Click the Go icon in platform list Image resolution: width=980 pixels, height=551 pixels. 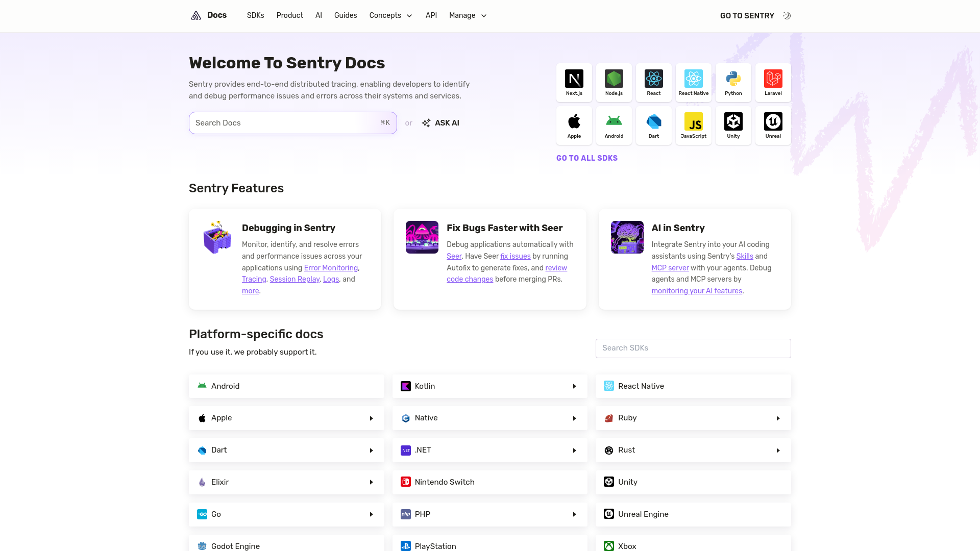pyautogui.click(x=202, y=514)
